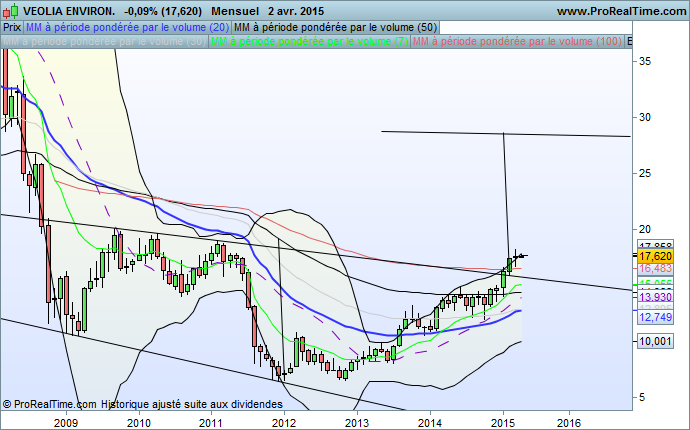This screenshot has height=430, width=690.
Task: Click the 2015 time axis label
Action: click(x=503, y=423)
